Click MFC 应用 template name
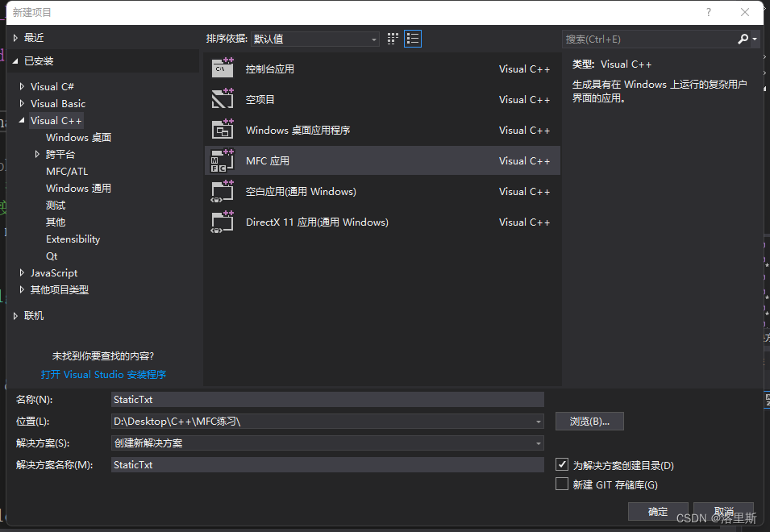770x532 pixels. tap(267, 161)
